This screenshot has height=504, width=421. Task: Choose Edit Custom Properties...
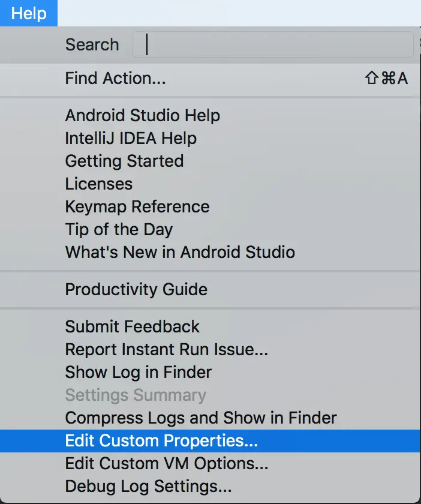click(161, 440)
